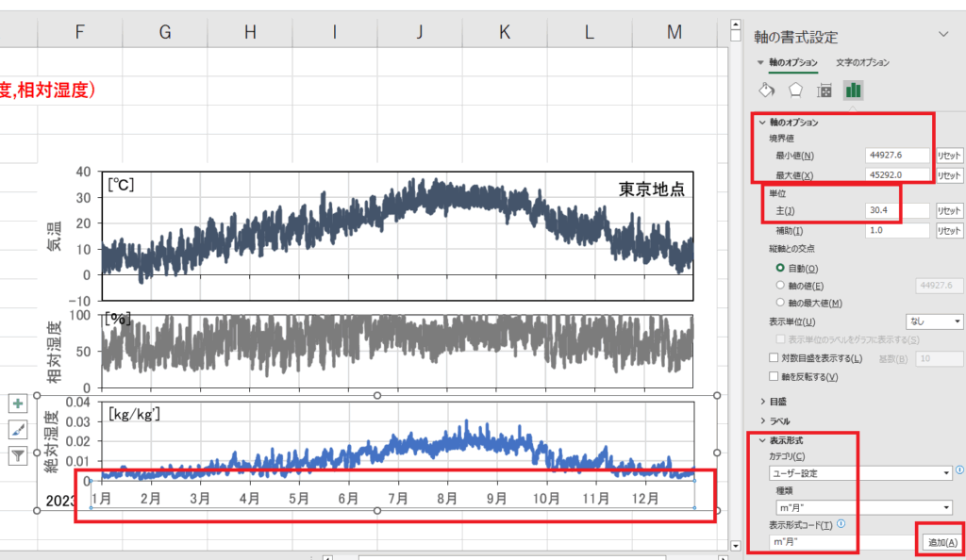Click リセット button beside 最小値
The width and height of the screenshot is (966, 560).
[x=948, y=156]
